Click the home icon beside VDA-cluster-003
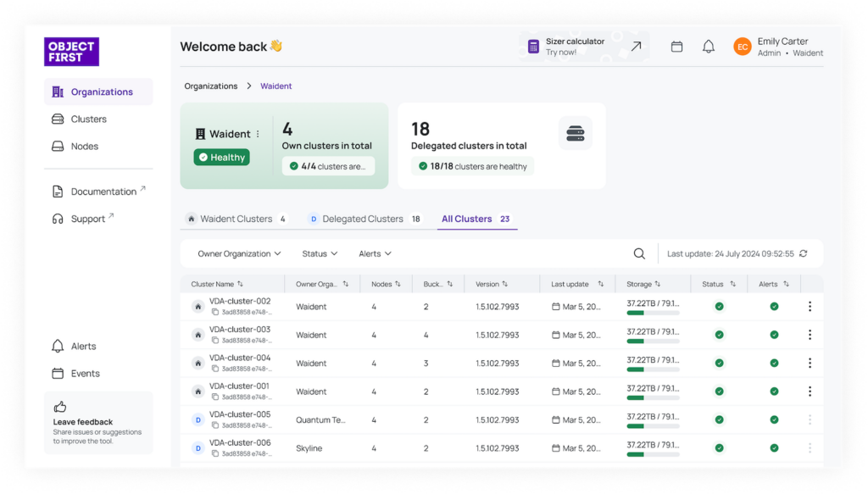Image resolution: width=868 pixels, height=494 pixels. tap(198, 335)
